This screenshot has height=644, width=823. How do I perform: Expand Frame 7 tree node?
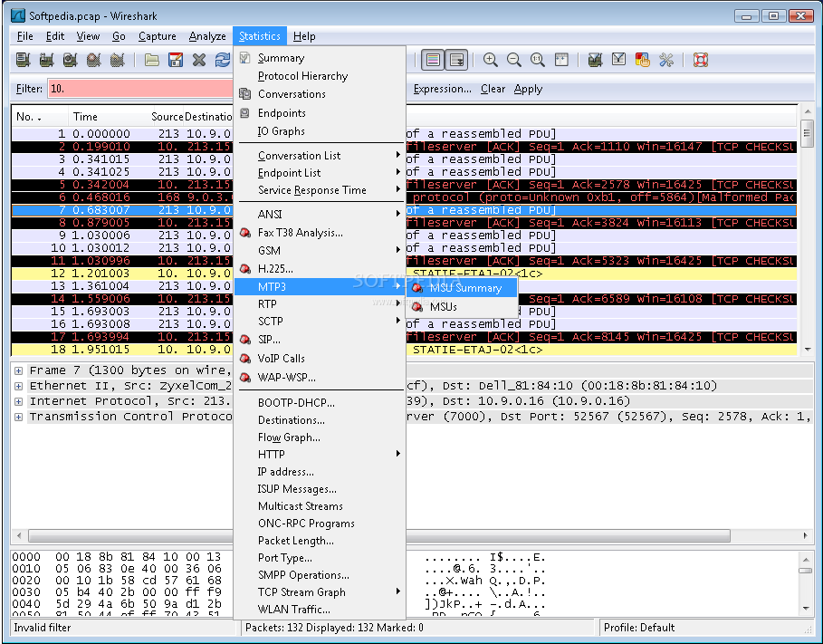tap(18, 370)
